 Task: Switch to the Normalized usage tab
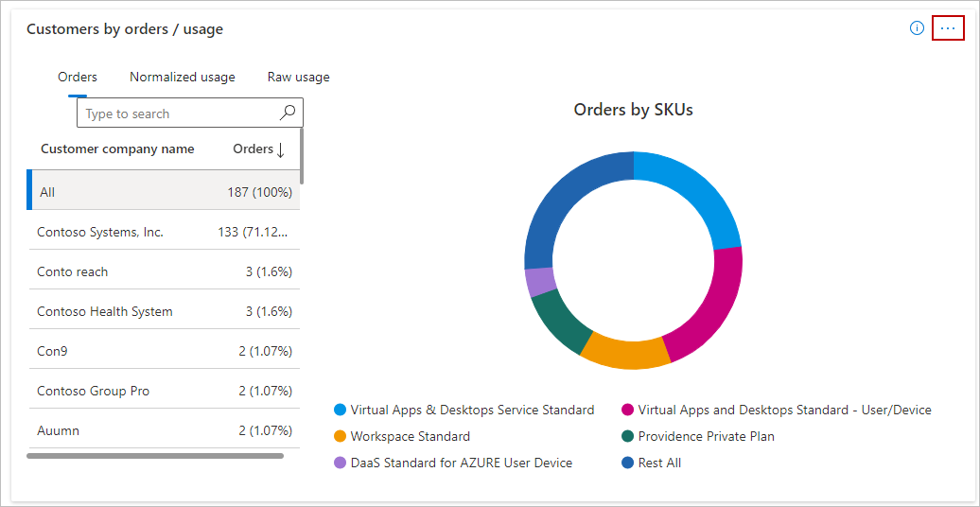(x=183, y=77)
